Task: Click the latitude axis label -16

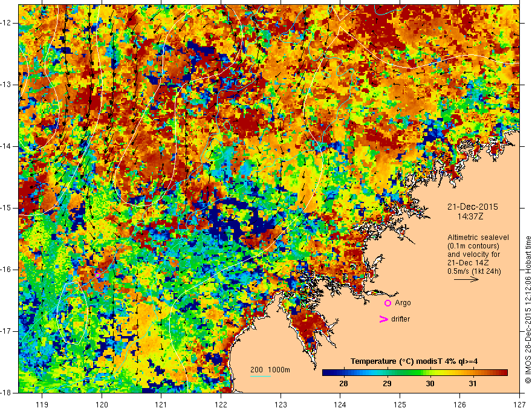Action: click(x=7, y=270)
